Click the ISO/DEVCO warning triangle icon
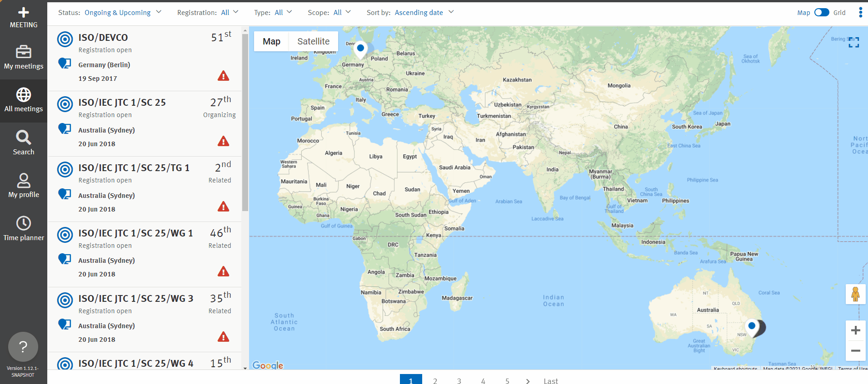 coord(223,76)
